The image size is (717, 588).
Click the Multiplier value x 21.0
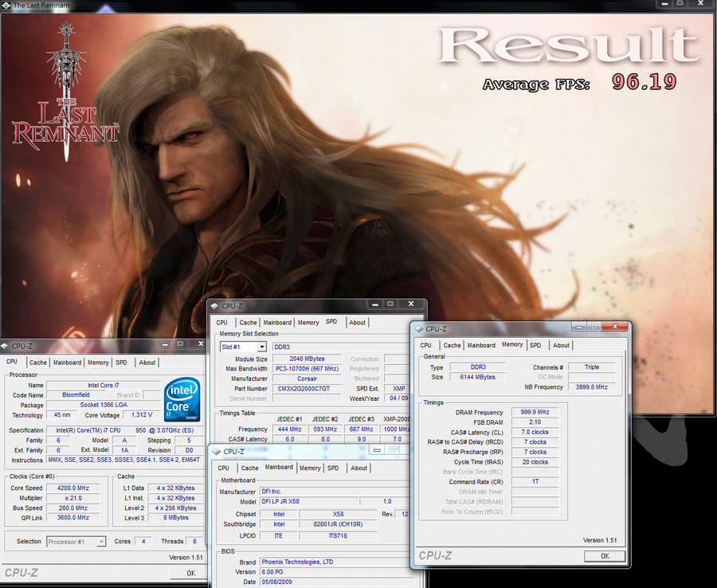click(x=73, y=498)
